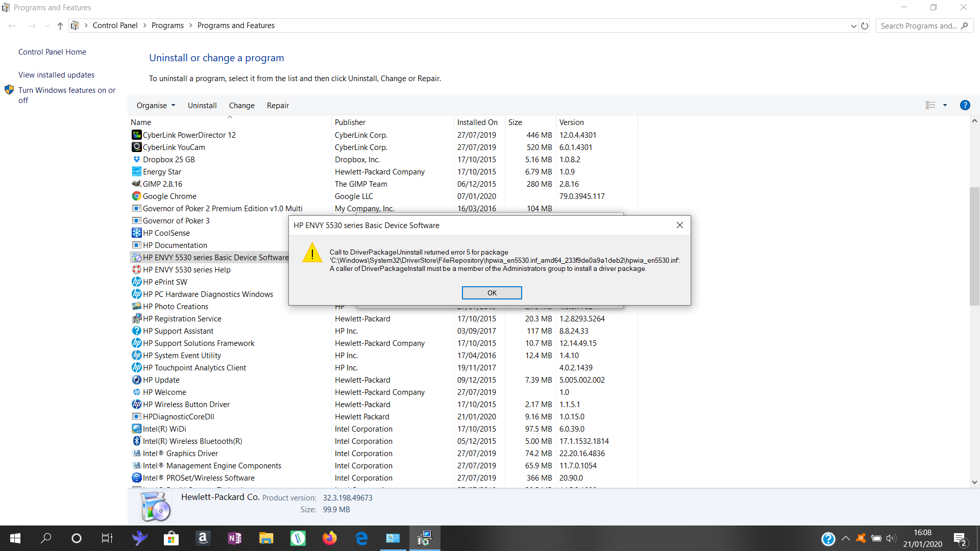Sort list by Installed On column
The width and height of the screenshot is (980, 551).
pos(479,122)
